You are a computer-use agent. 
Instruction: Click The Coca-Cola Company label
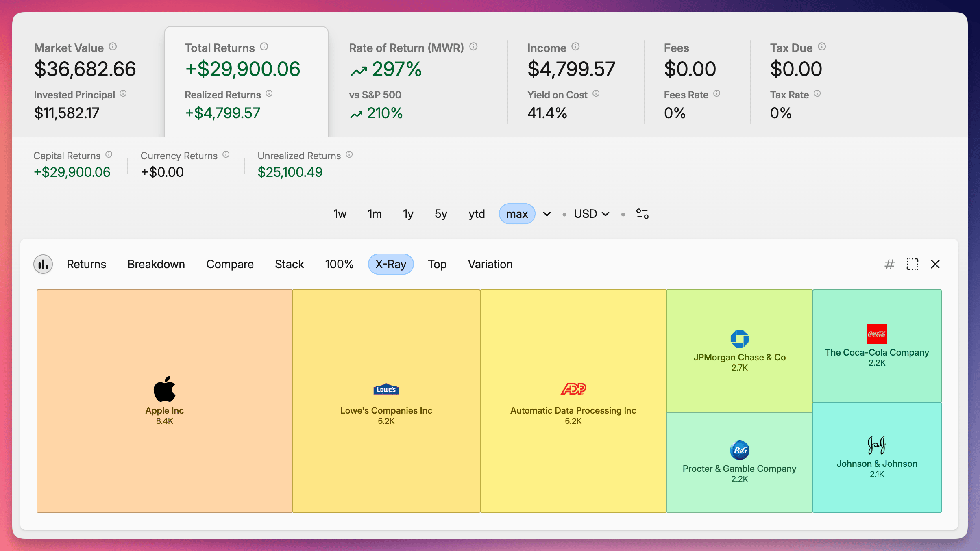click(x=877, y=353)
